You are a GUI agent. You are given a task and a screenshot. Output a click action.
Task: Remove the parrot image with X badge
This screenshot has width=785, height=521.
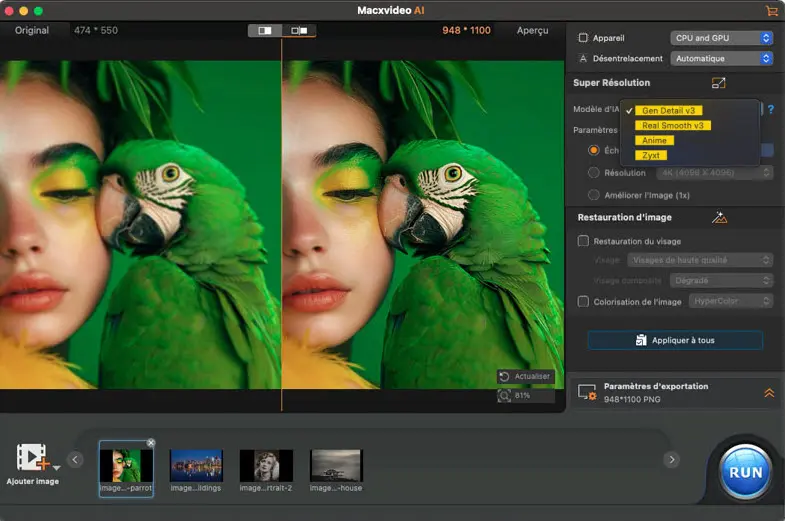pyautogui.click(x=151, y=443)
